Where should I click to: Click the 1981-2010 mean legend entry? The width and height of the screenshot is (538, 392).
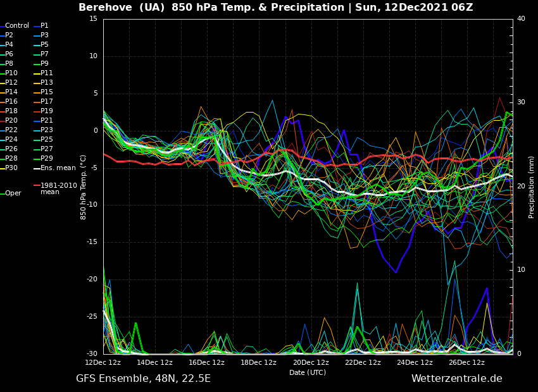click(58, 188)
